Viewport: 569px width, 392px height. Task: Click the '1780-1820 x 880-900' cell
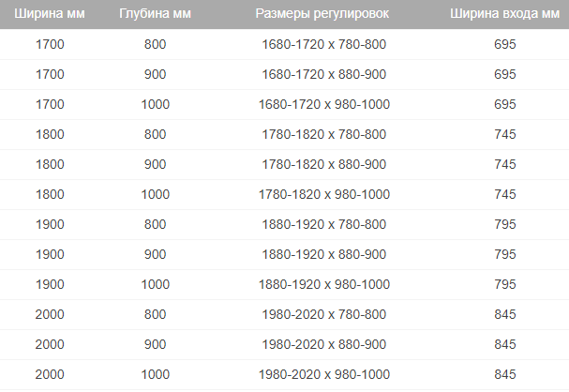pyautogui.click(x=323, y=164)
